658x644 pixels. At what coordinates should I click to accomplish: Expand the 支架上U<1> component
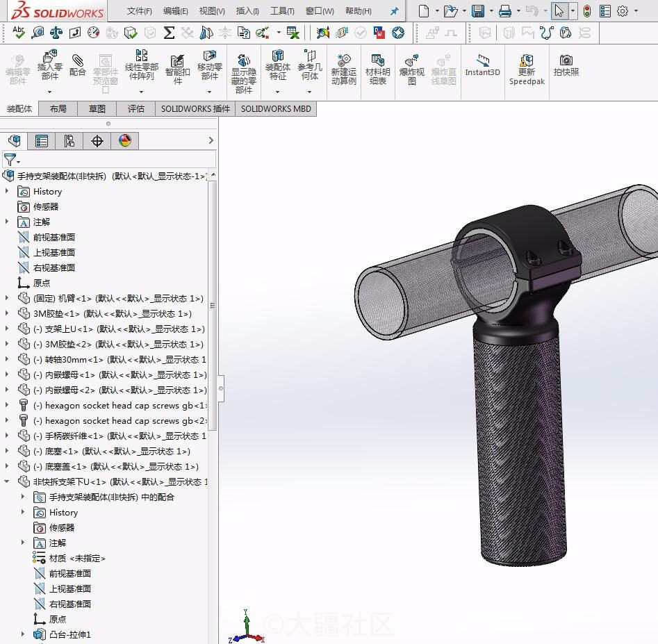pyautogui.click(x=7, y=328)
